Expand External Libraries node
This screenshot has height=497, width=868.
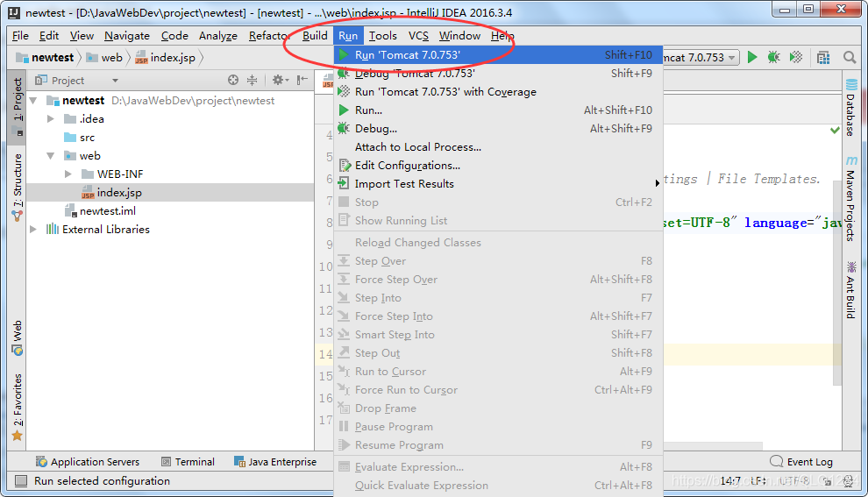coord(33,229)
